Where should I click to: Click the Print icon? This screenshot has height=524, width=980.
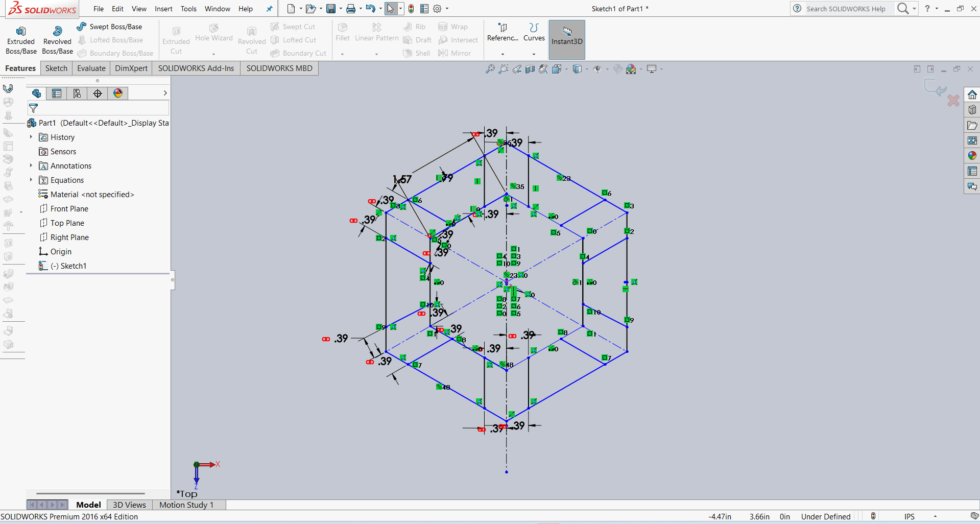351,9
